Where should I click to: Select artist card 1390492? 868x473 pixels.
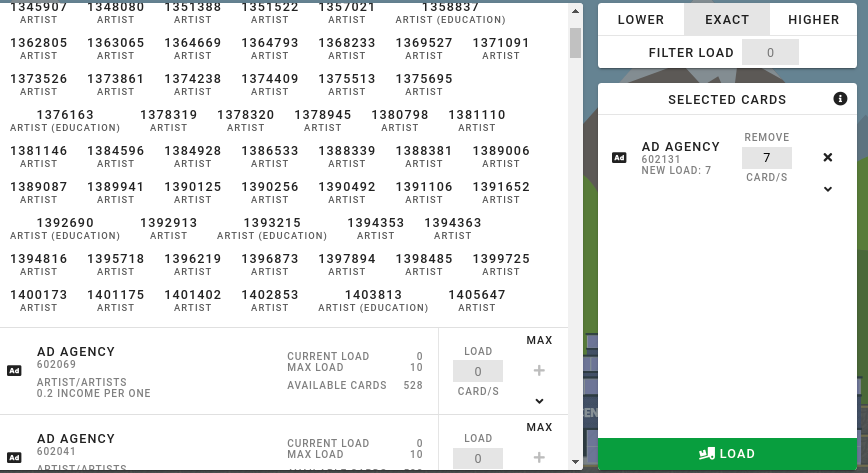(347, 192)
